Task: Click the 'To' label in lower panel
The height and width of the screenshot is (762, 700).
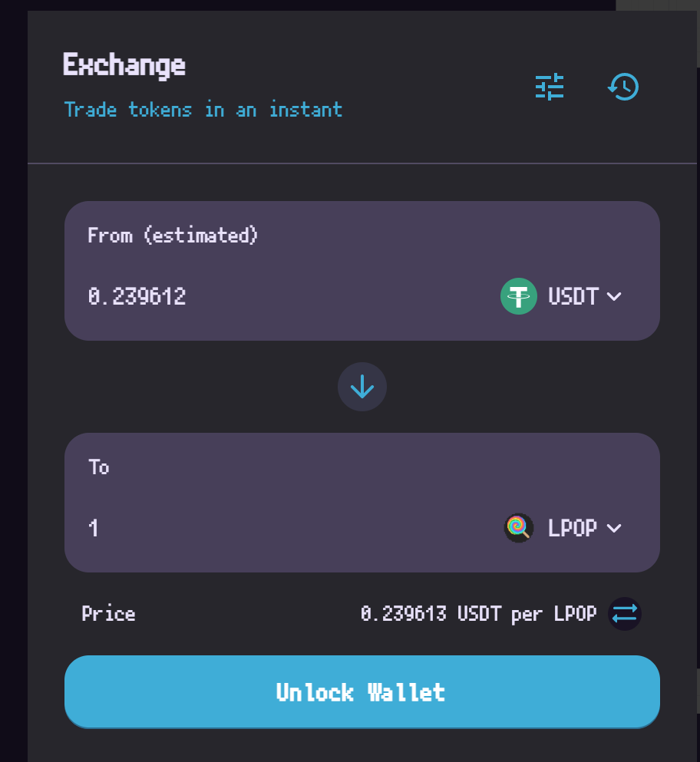Action: tap(99, 467)
